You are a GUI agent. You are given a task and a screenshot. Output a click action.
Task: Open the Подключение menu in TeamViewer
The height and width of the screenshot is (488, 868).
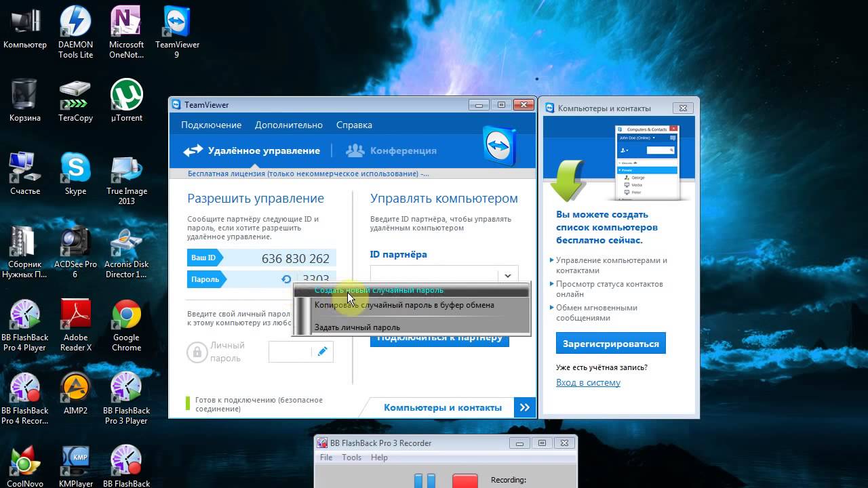point(211,125)
